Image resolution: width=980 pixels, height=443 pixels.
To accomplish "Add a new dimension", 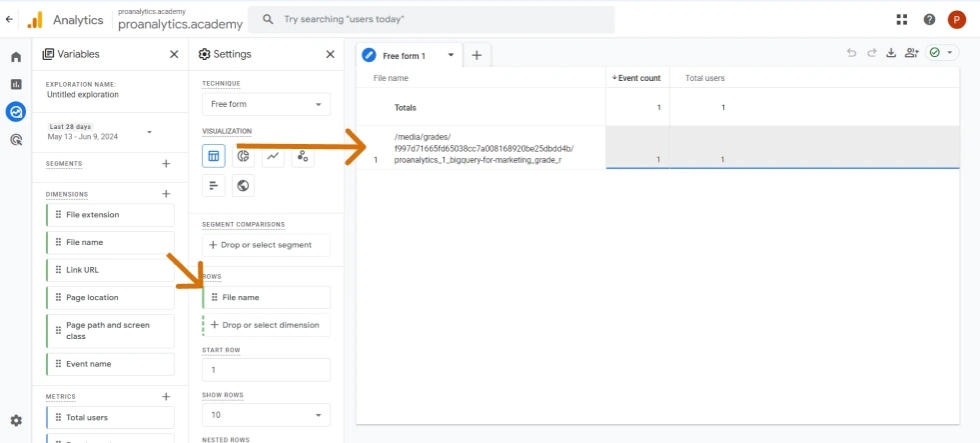I will [166, 194].
